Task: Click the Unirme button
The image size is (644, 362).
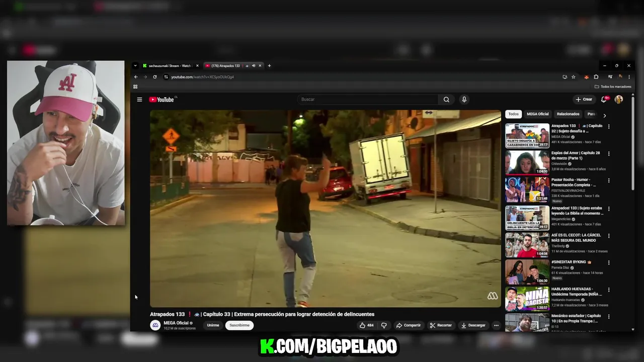Action: tap(213, 325)
